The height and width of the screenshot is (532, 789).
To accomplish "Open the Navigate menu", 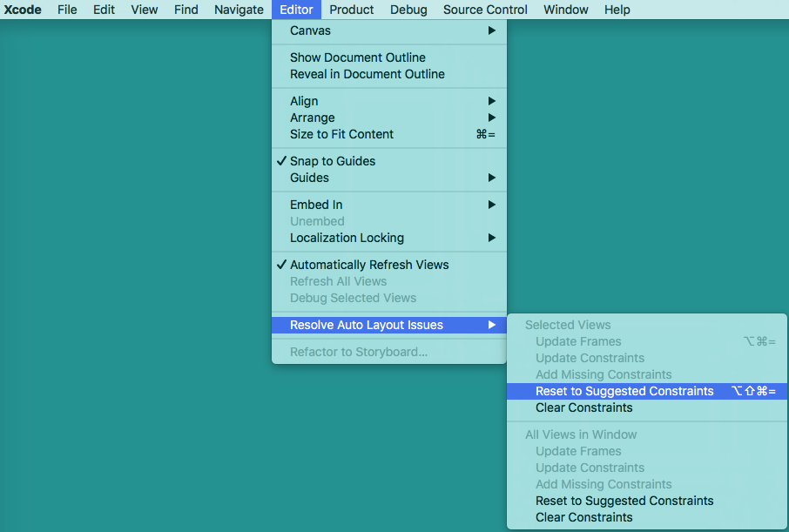I will (239, 10).
